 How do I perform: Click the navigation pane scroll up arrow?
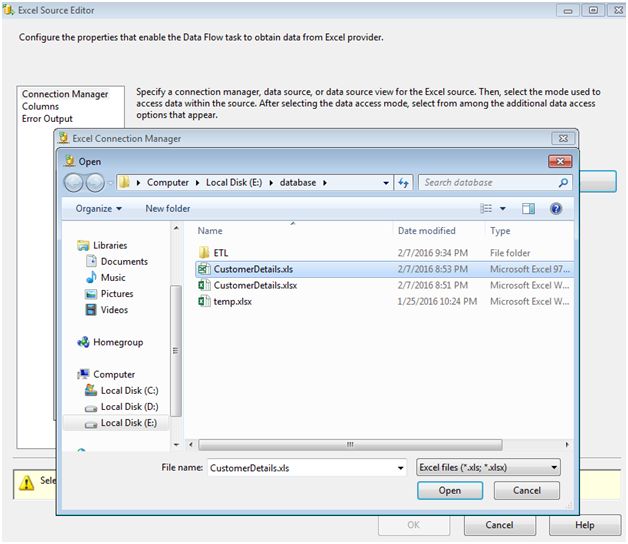point(176,228)
